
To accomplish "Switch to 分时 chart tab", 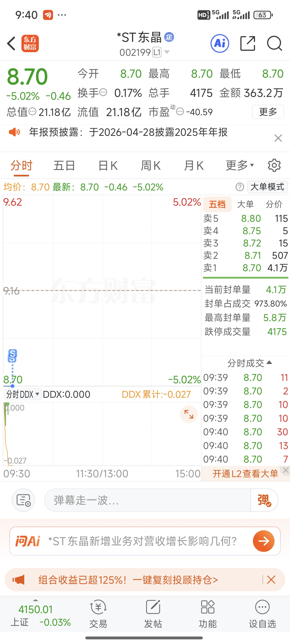I will (x=22, y=166).
